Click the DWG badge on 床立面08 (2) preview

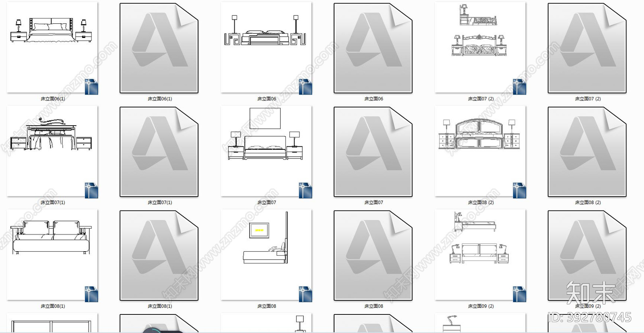click(x=520, y=190)
